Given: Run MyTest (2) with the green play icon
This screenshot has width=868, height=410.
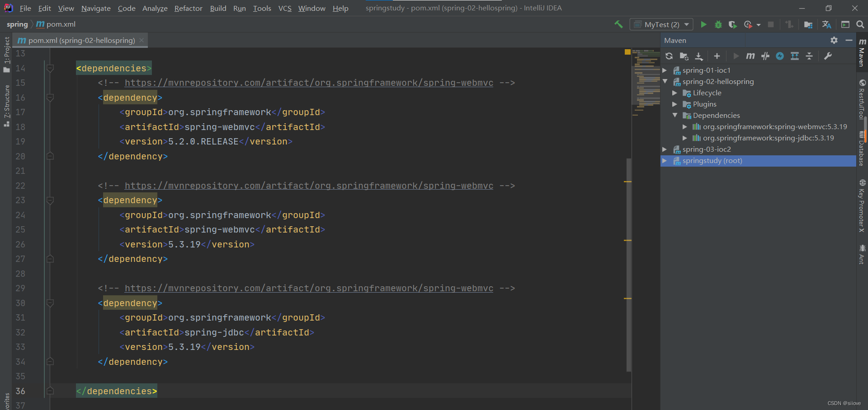Looking at the screenshot, I should pyautogui.click(x=703, y=24).
